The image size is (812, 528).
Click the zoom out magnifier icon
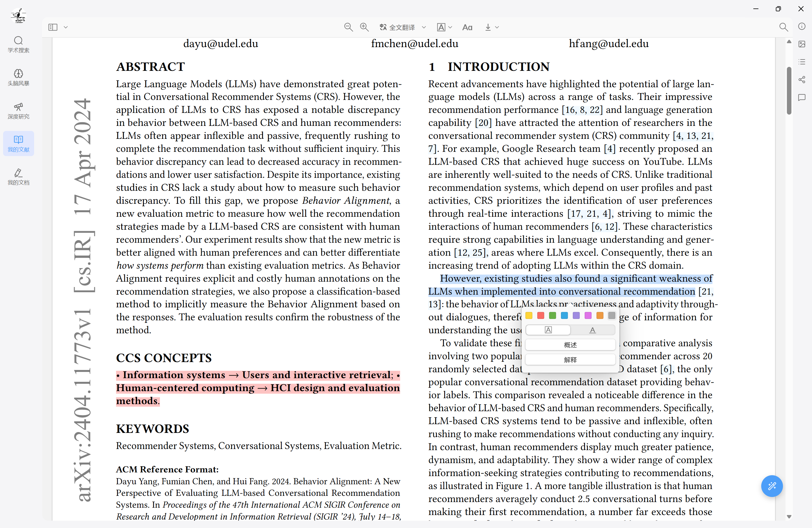(348, 27)
